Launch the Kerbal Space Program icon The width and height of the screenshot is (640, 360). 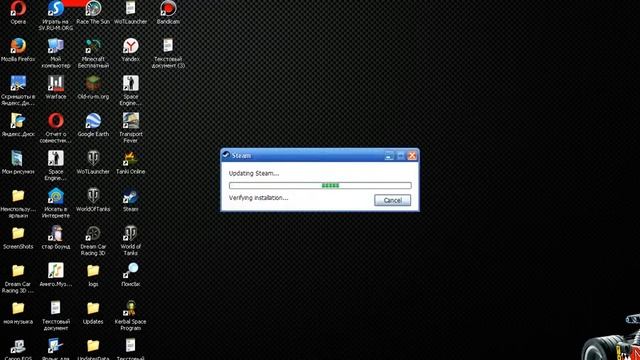tap(131, 309)
